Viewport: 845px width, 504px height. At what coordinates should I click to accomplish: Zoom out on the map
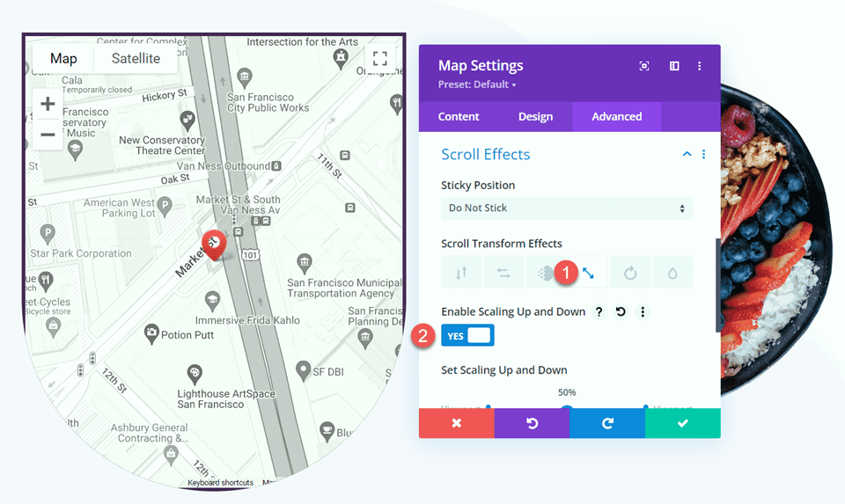[x=48, y=134]
